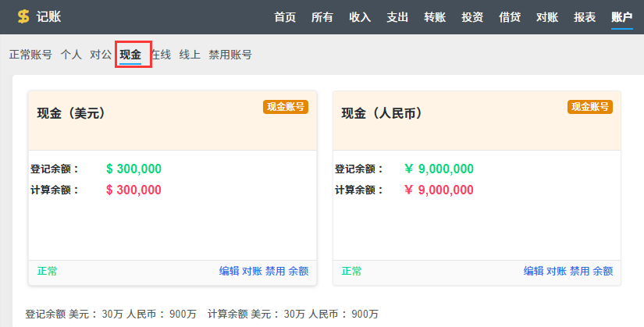The width and height of the screenshot is (644, 327).
Task: Click the 现金账号 badge on USD card
Action: [286, 107]
